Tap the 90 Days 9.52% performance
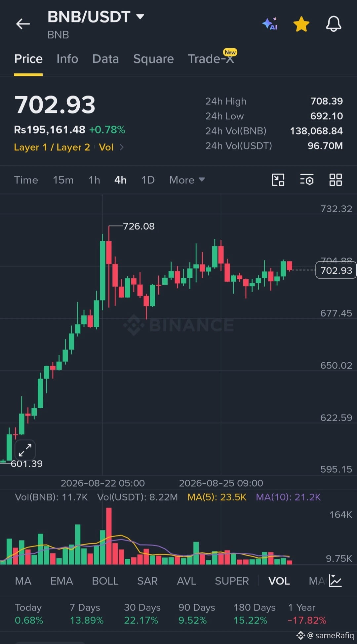The image size is (357, 644). click(x=197, y=614)
